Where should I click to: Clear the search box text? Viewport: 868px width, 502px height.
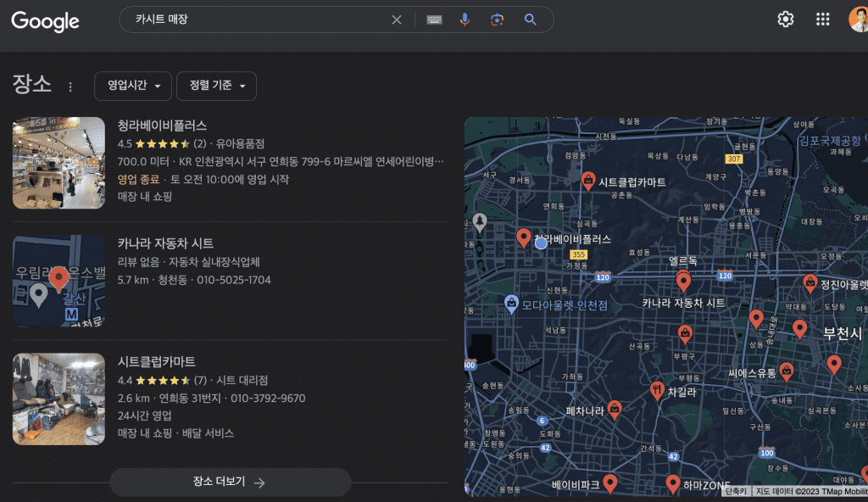(x=397, y=20)
